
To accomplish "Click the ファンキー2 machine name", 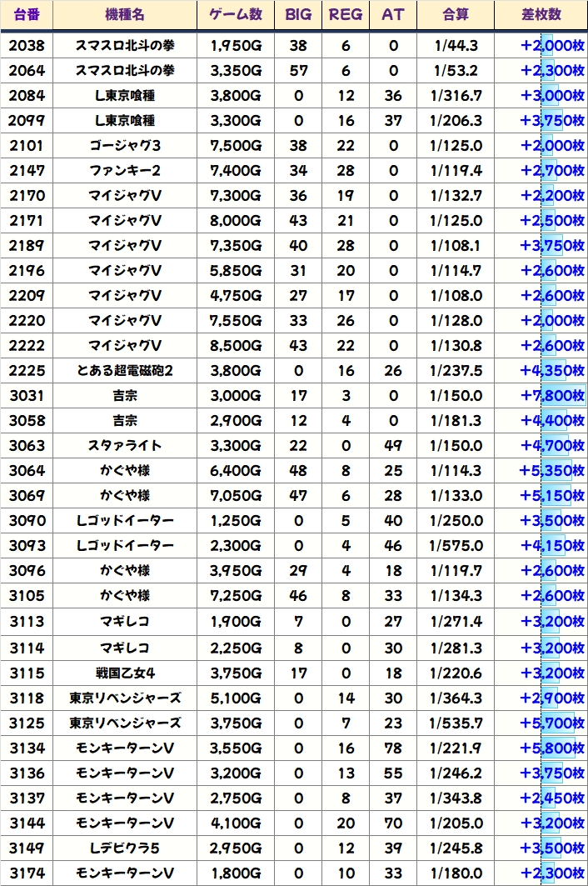I will pos(125,170).
